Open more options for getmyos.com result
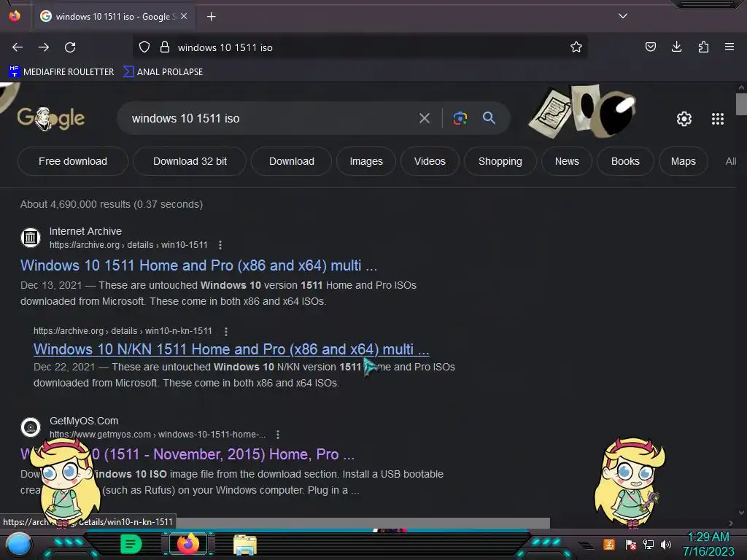The width and height of the screenshot is (747, 560). (x=278, y=435)
